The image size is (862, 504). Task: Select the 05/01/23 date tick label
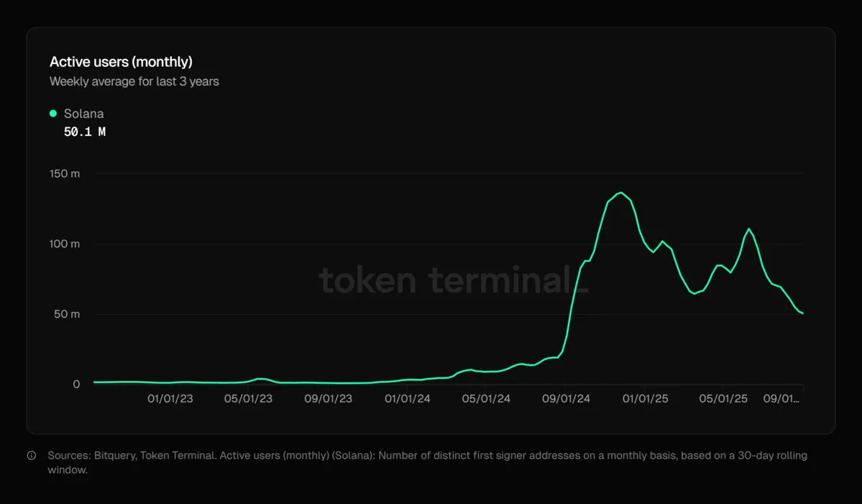pyautogui.click(x=249, y=398)
